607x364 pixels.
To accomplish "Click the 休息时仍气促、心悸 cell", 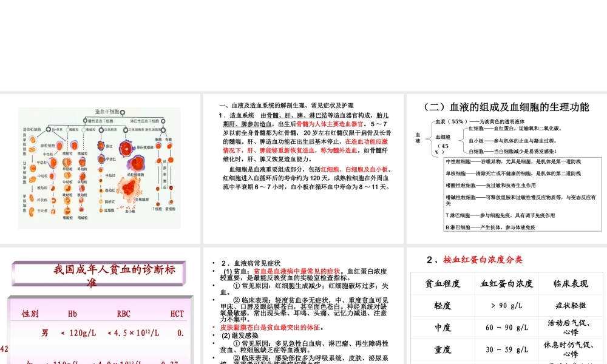I will pyautogui.click(x=571, y=349).
